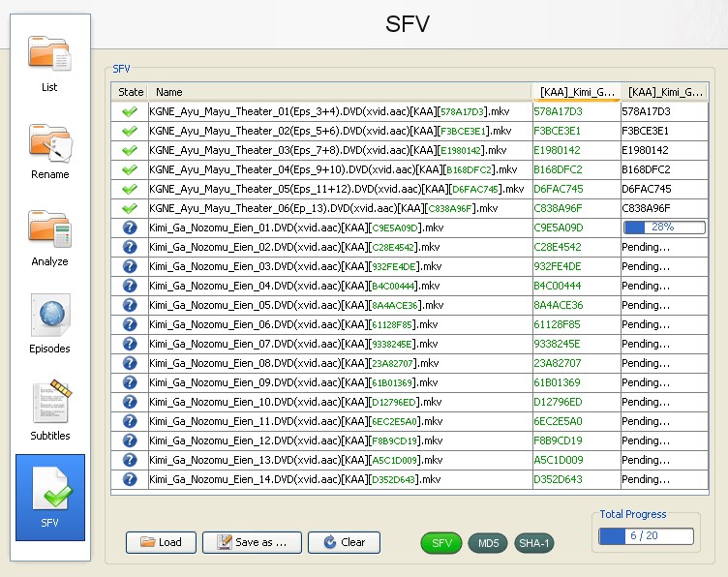Open the Analyze panel icon
The image size is (728, 577).
click(x=49, y=237)
